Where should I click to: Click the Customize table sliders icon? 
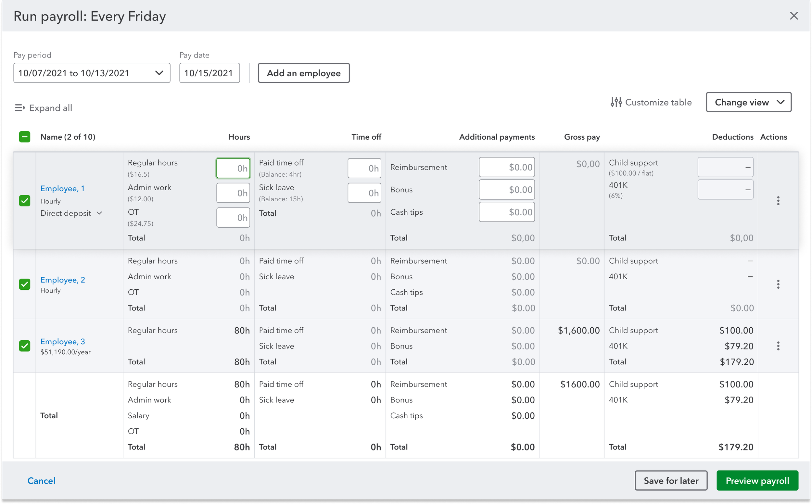pos(616,102)
